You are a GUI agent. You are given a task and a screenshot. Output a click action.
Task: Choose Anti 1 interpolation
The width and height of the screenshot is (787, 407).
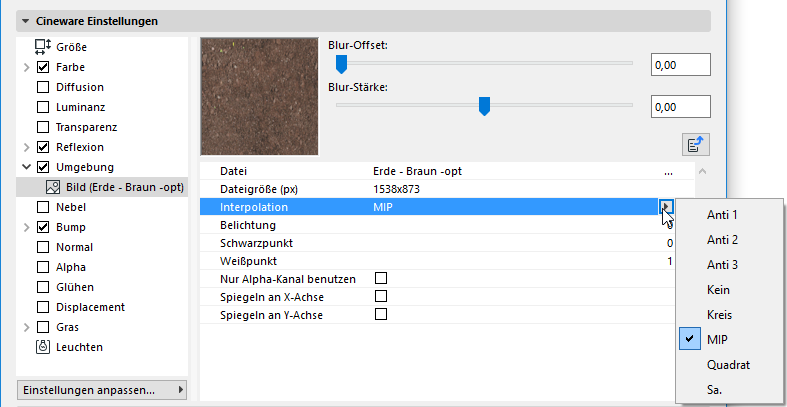click(x=729, y=215)
